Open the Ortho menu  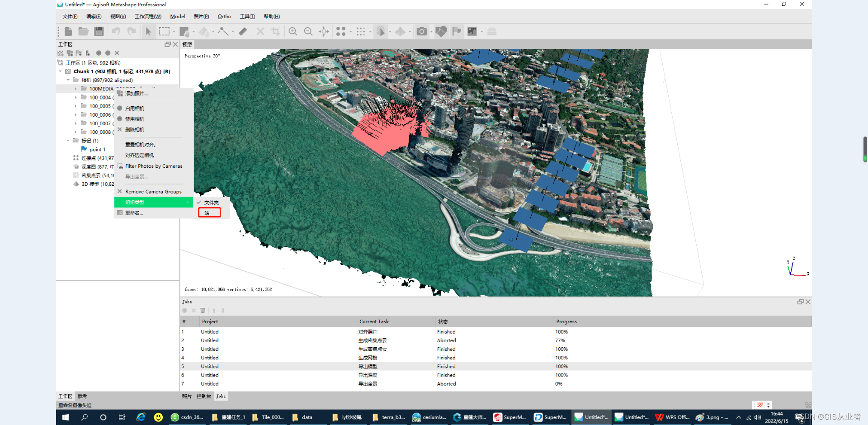[x=224, y=17]
